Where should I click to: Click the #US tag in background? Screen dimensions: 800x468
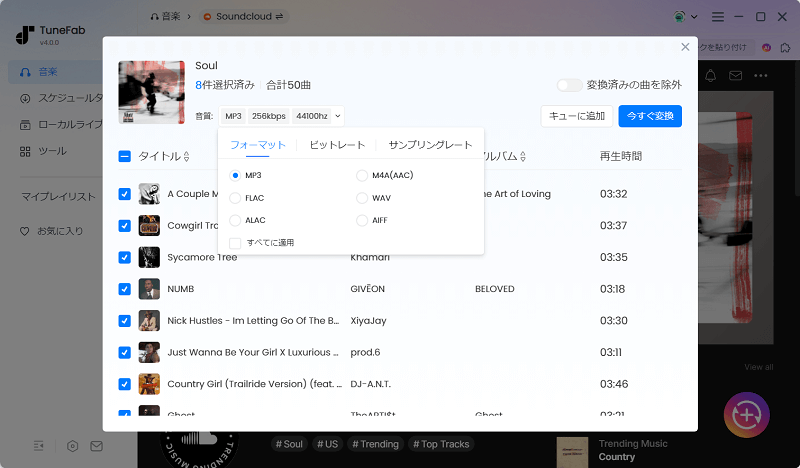coord(328,444)
